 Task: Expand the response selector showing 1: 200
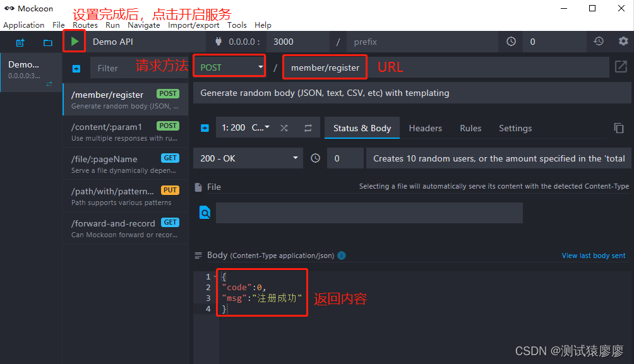[246, 127]
